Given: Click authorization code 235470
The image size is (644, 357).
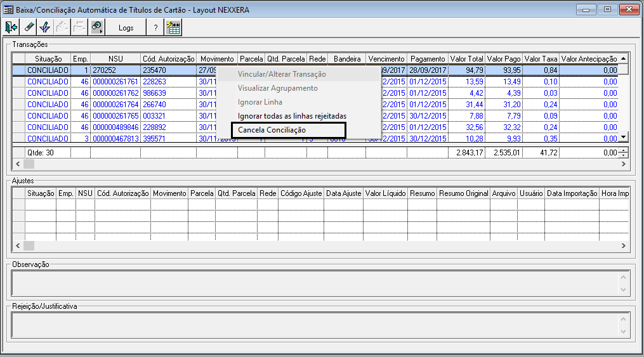Looking at the screenshot, I should click(x=168, y=70).
